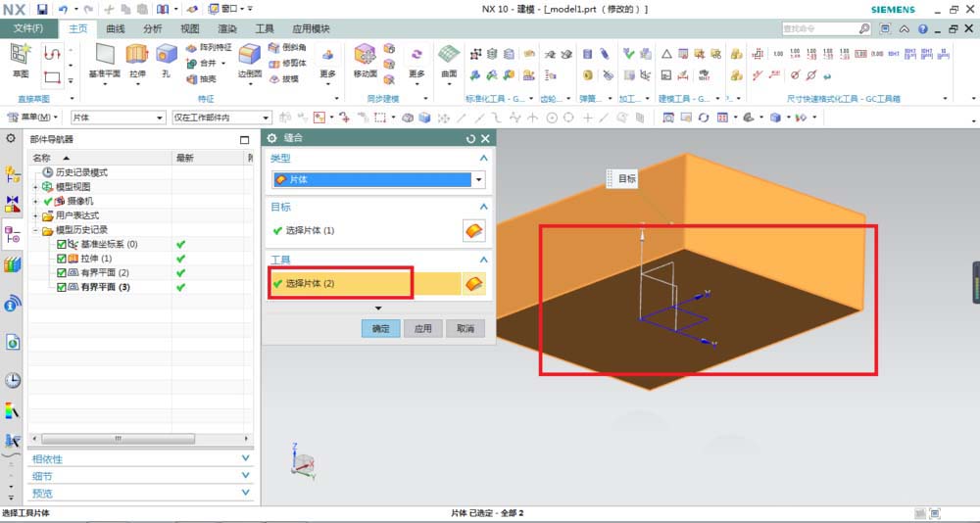The height and width of the screenshot is (523, 980).
Task: Switch to the 渲染 ribbon tab
Action: click(x=227, y=28)
